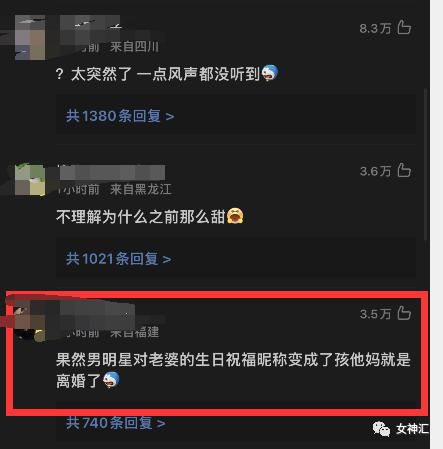Viewport: 443px width, 449px height.
Task: Open the Fujian commenter's avatar
Action: 29,323
